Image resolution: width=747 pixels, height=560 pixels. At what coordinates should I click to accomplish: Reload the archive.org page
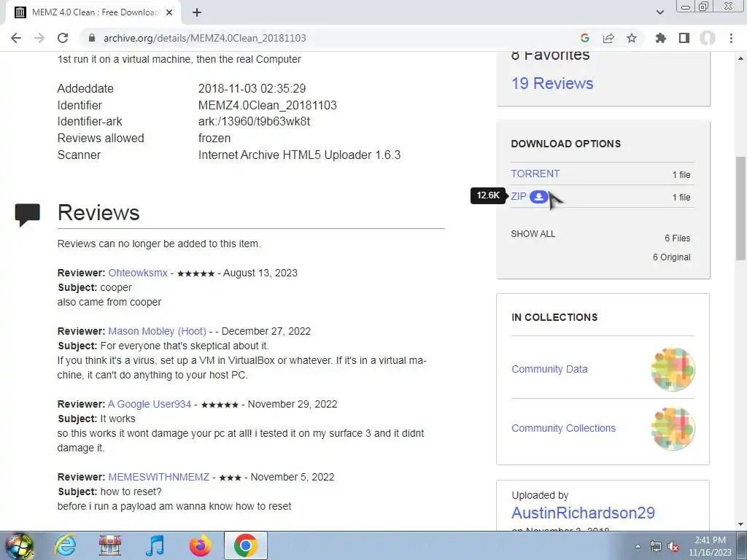click(63, 38)
